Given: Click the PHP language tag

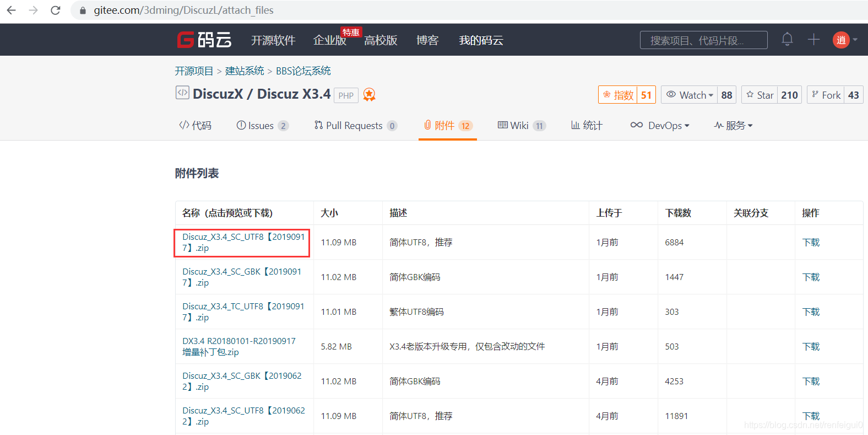Looking at the screenshot, I should click(346, 95).
